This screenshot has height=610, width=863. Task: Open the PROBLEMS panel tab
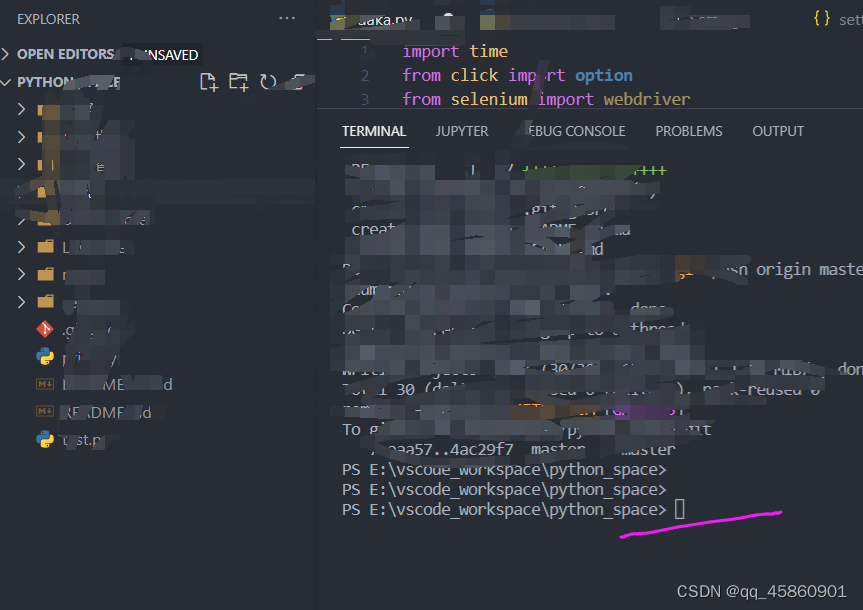coord(689,131)
